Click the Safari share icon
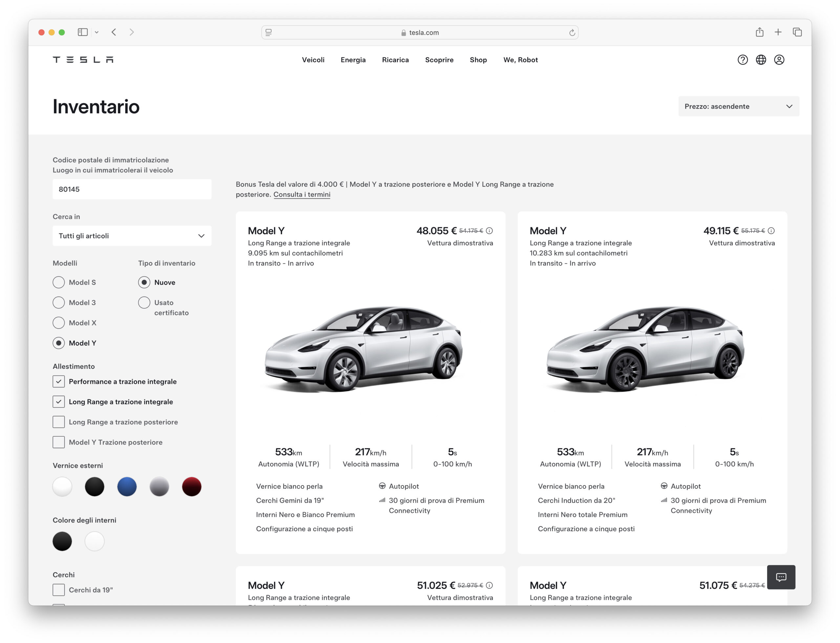 [760, 32]
